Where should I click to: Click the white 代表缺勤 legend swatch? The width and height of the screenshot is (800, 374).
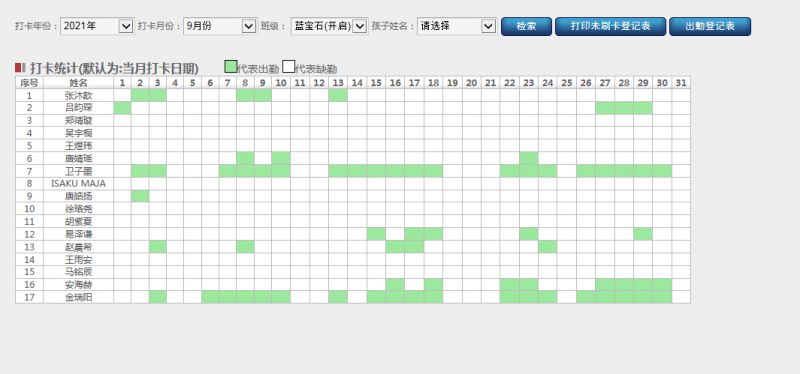coord(289,67)
